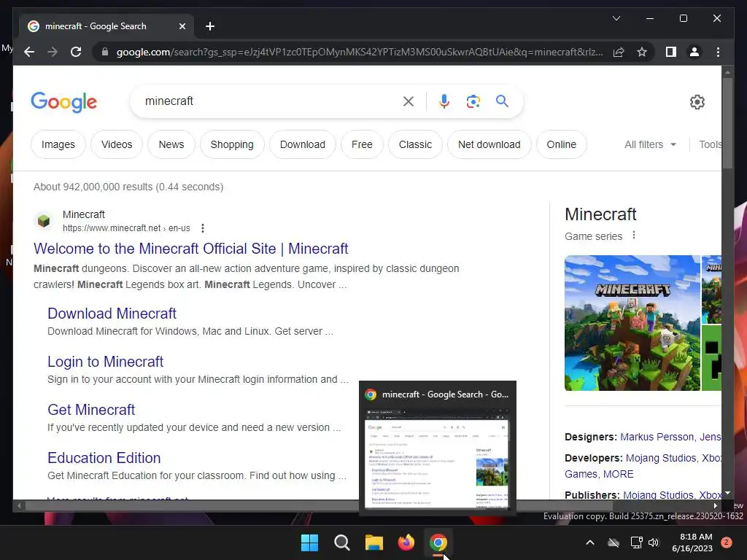This screenshot has height=560, width=747.
Task: Click the MORE developers link
Action: point(619,474)
